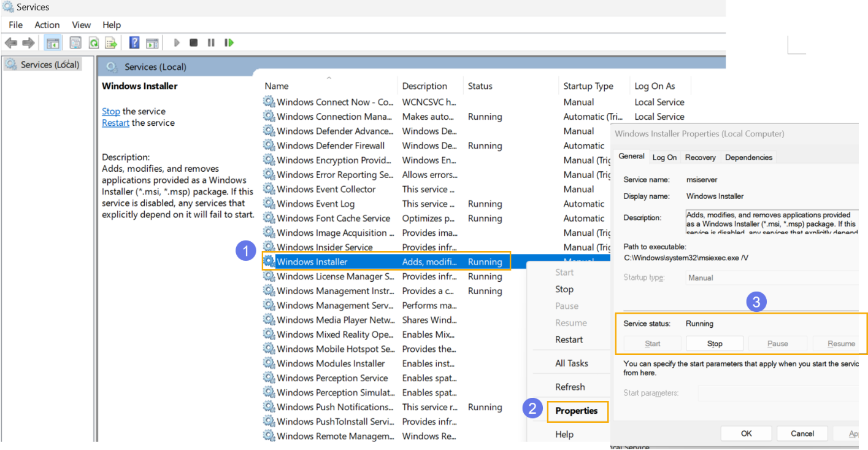
Task: Open the File menu
Action: point(16,25)
